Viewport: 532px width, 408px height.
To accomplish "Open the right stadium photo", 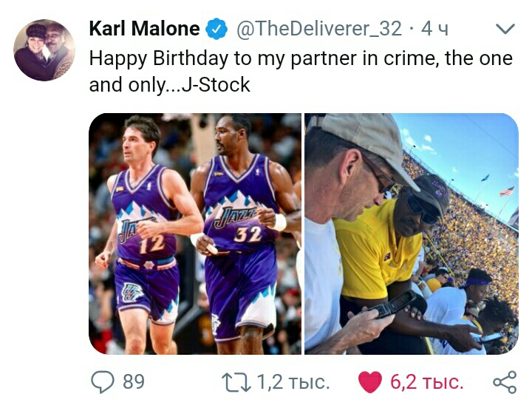I will pos(412,234).
